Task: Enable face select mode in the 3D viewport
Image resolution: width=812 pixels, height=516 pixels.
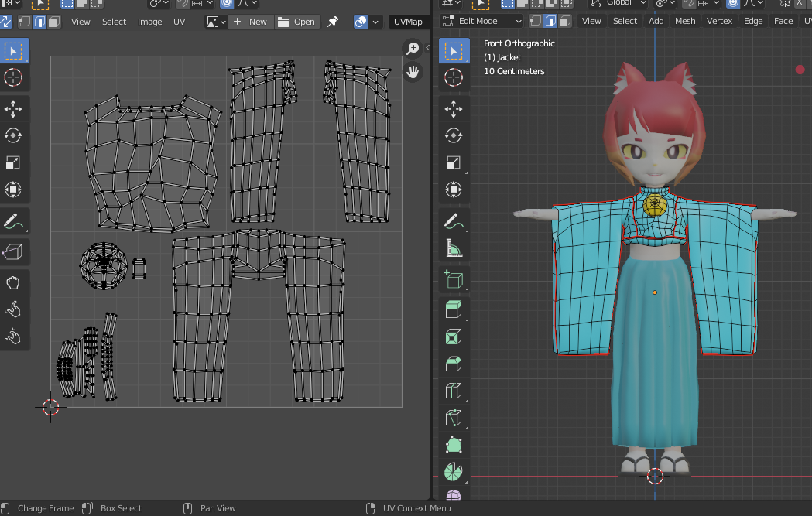Action: pos(565,21)
